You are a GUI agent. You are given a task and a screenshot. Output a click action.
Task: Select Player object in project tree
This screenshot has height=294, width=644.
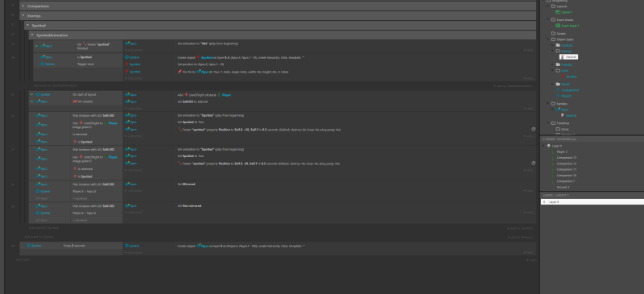[x=566, y=96]
